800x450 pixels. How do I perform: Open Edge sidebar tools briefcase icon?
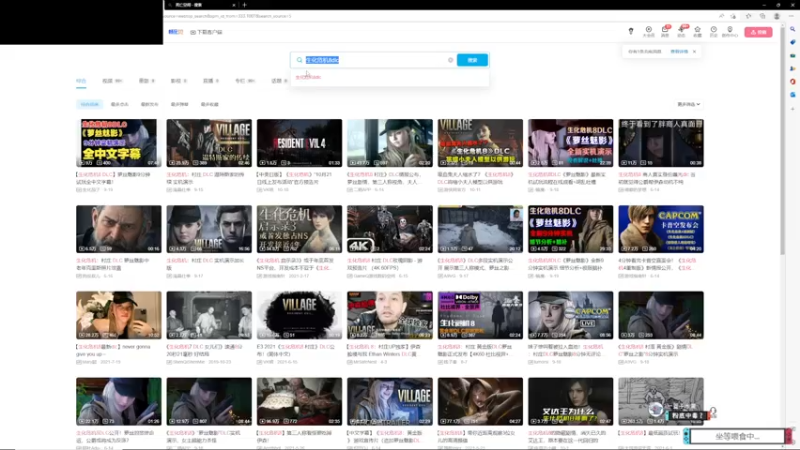792,56
